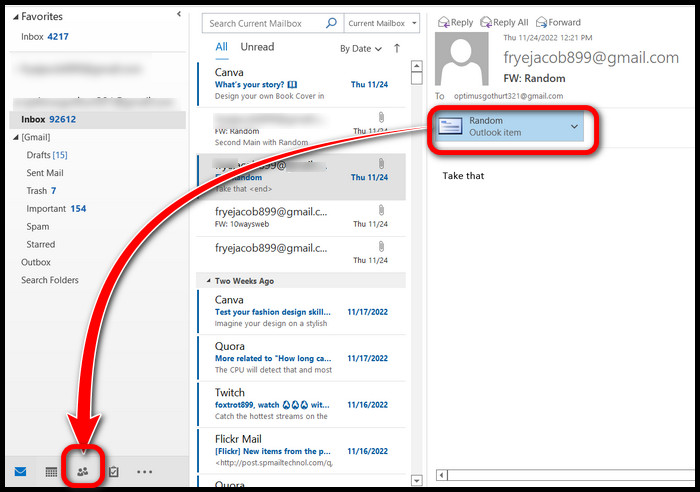Open dropdown arrow on Random attachment
Image resolution: width=700 pixels, height=492 pixels.
tap(574, 127)
